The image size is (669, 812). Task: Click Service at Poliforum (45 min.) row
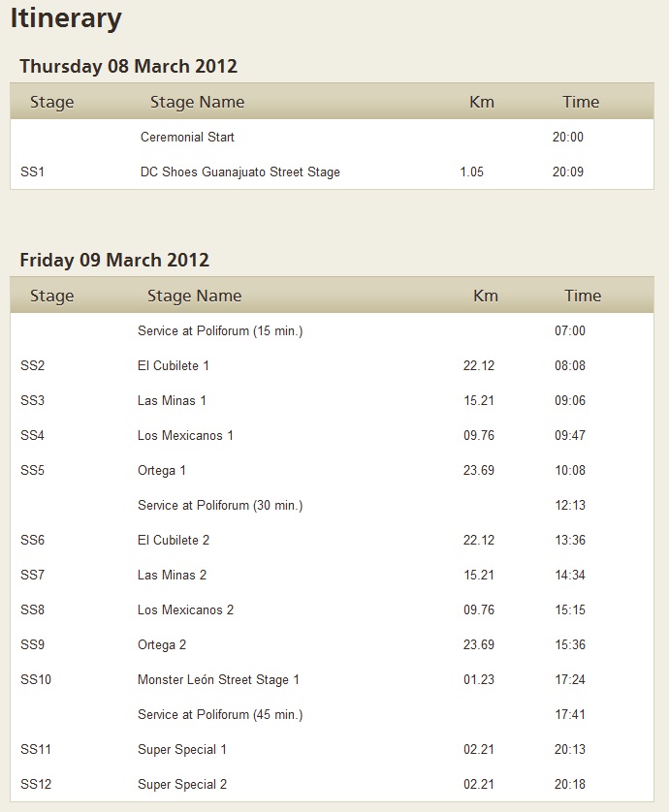click(220, 715)
